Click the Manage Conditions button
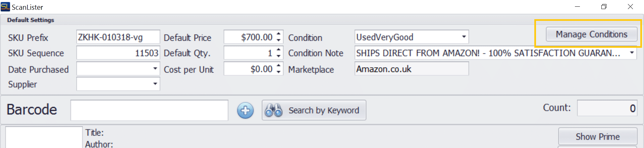The image size is (644, 148). 591,34
